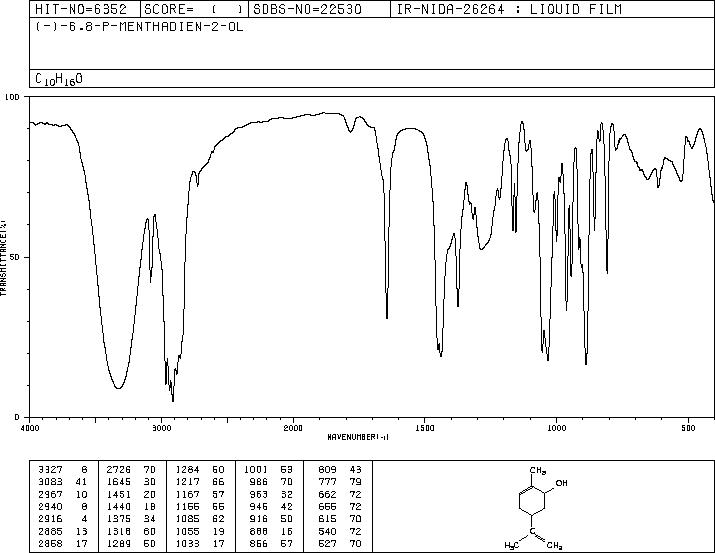Click the OH group label in structure
Image resolution: width=715 pixels, height=553 pixels.
tap(561, 483)
